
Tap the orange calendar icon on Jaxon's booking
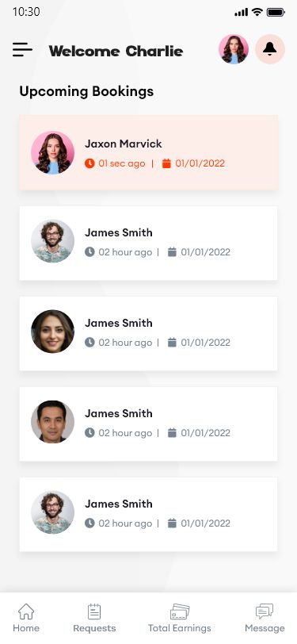pos(166,163)
